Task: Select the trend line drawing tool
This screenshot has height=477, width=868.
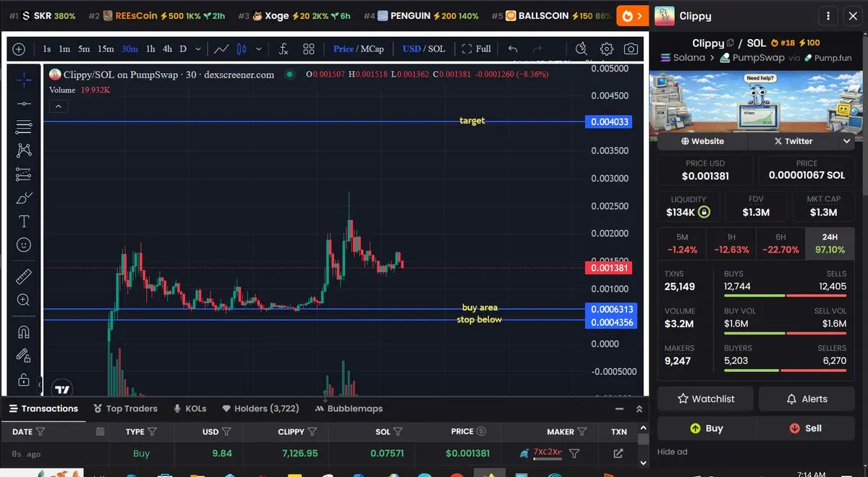Action: (x=24, y=104)
